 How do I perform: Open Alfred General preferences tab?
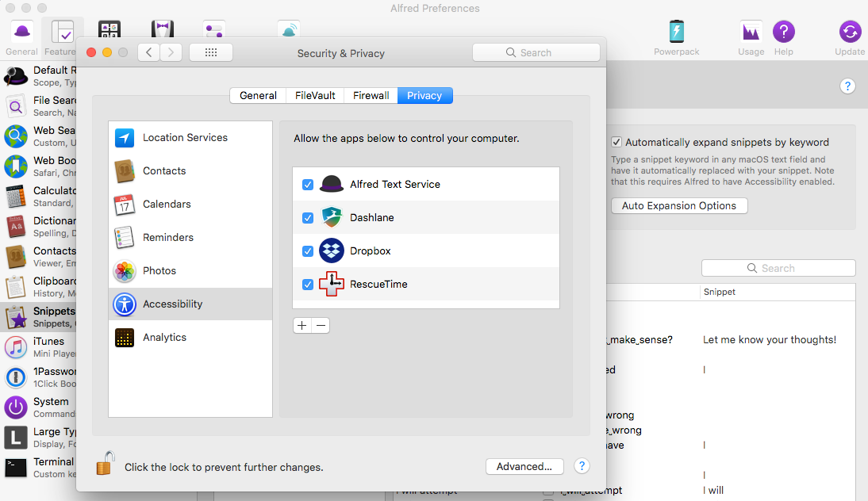[22, 38]
